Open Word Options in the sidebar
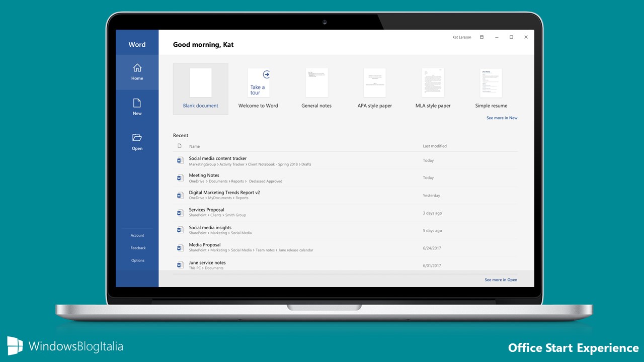The image size is (644, 362). [138, 260]
